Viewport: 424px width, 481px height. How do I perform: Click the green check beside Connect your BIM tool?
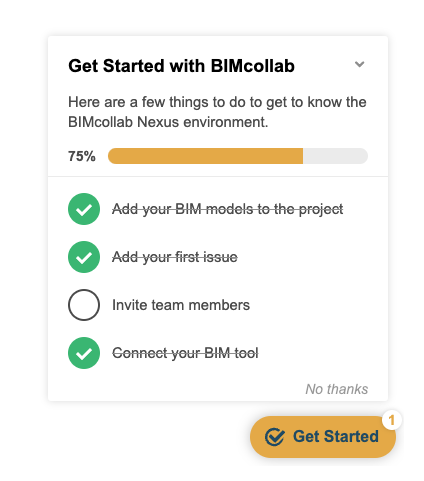point(84,353)
